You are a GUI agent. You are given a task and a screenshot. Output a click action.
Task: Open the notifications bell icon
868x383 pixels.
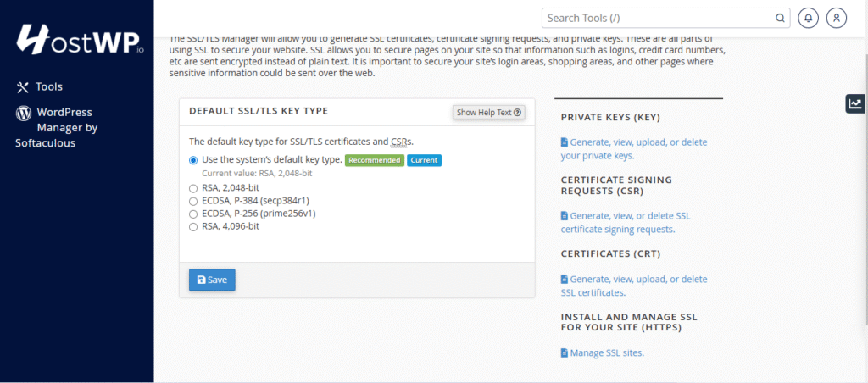point(810,18)
